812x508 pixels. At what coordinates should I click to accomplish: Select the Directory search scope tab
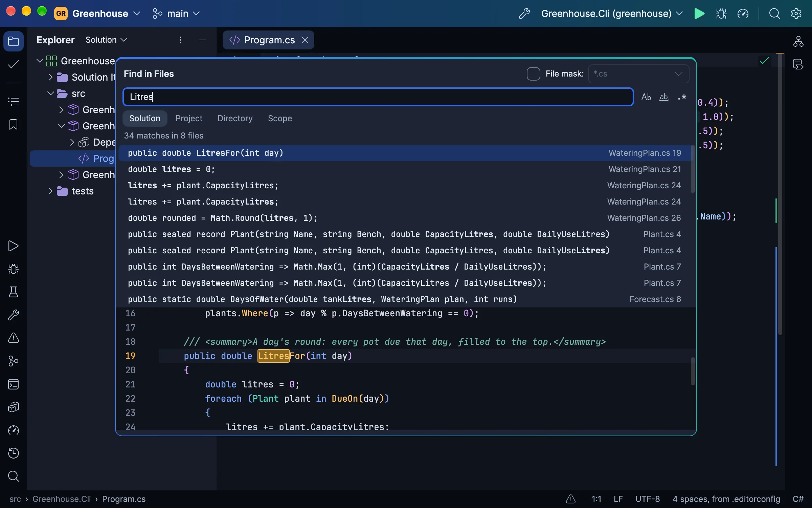coord(235,119)
